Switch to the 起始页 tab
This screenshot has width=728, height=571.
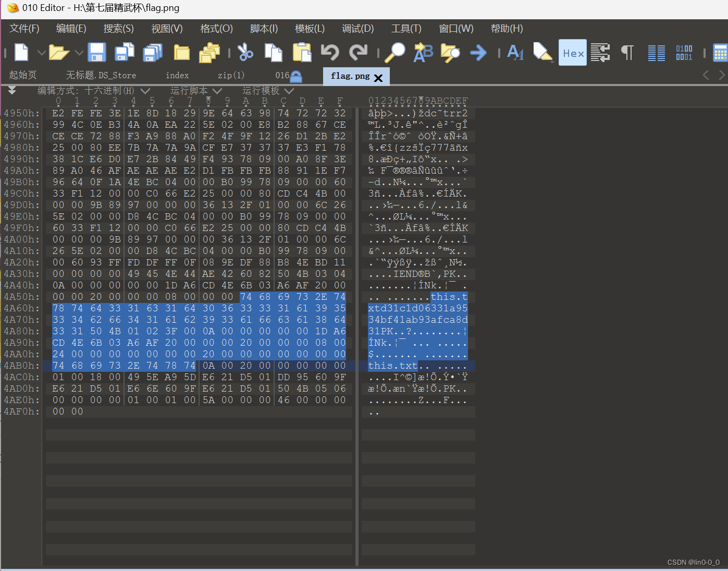[x=23, y=75]
